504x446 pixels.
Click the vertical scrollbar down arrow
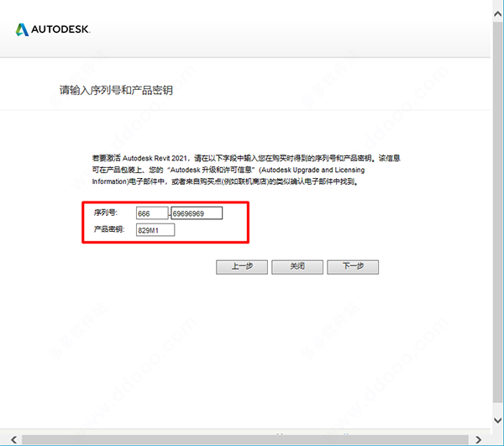[x=498, y=420]
